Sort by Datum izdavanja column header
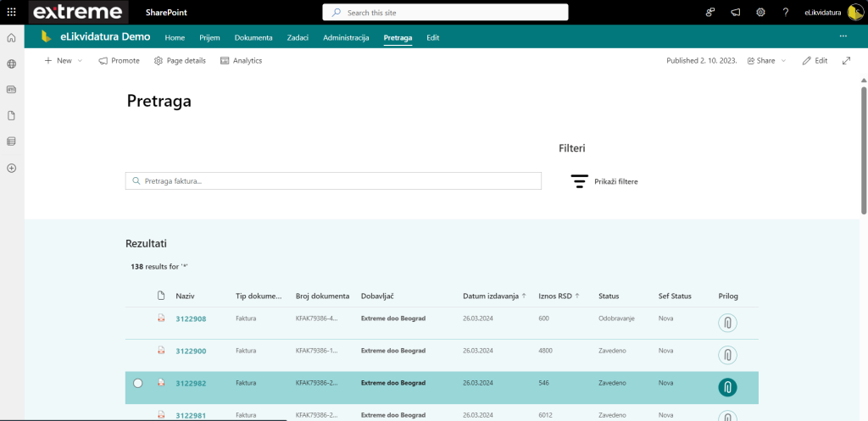This screenshot has width=868, height=421. 492,296
